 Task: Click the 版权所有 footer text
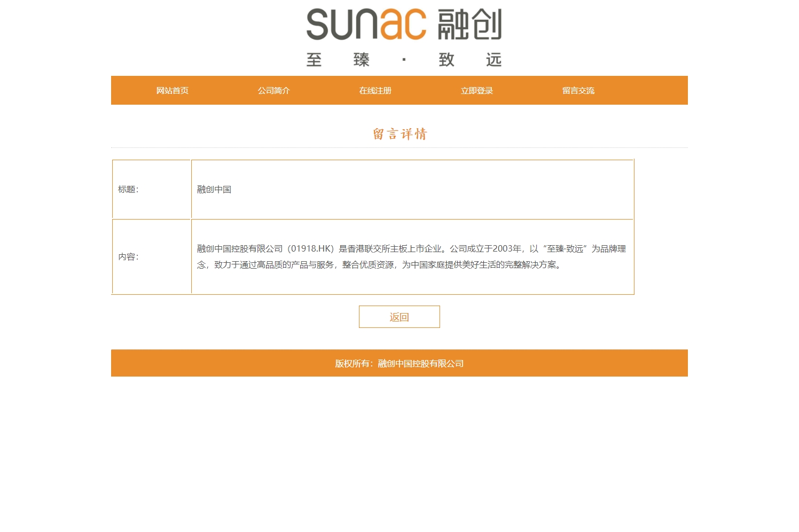click(x=399, y=364)
